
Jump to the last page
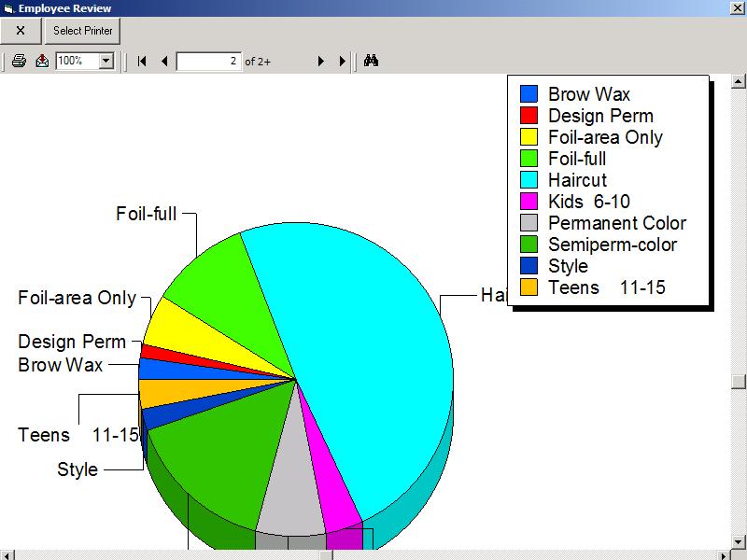343,62
